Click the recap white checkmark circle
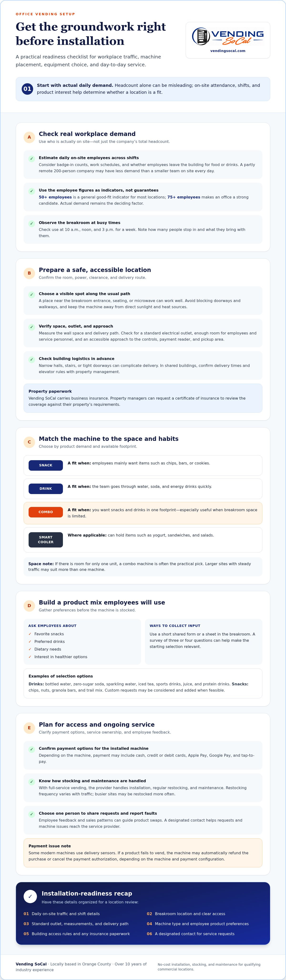Viewport: 286px width, 980px height. pos(30,896)
